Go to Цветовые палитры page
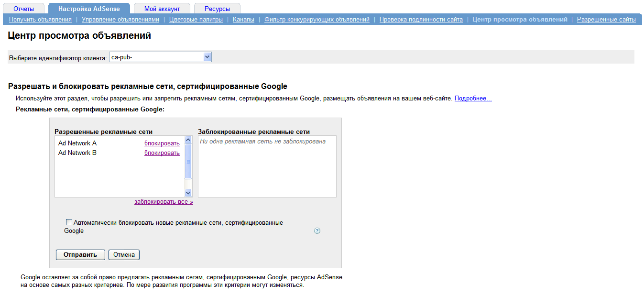644x296 pixels. point(196,20)
